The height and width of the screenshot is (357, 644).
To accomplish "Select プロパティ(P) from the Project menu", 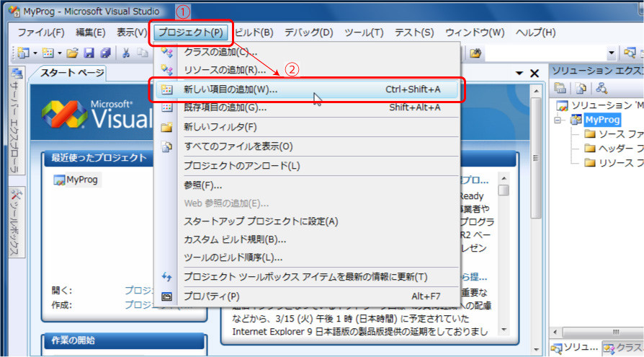I will pos(211,296).
